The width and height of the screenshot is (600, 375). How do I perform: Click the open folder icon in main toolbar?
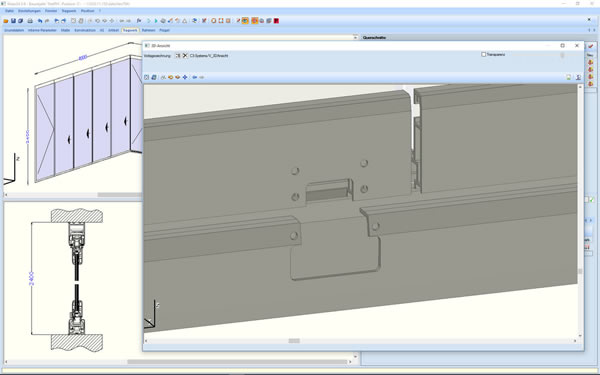click(6, 21)
